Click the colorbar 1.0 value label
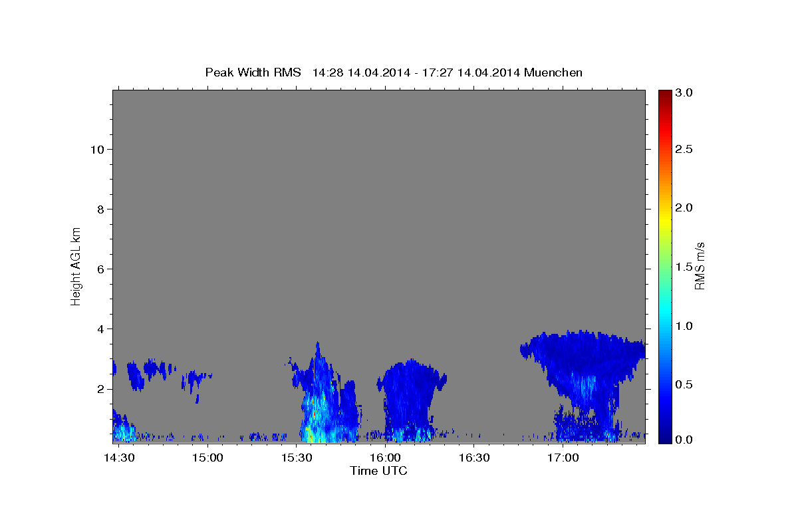798x532 pixels. [x=684, y=326]
